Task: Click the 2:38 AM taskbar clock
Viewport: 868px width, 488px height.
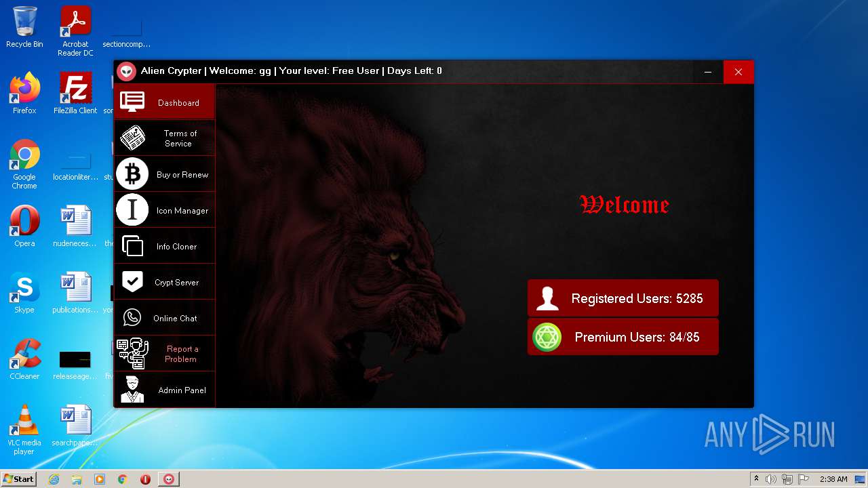Action: pyautogui.click(x=833, y=479)
